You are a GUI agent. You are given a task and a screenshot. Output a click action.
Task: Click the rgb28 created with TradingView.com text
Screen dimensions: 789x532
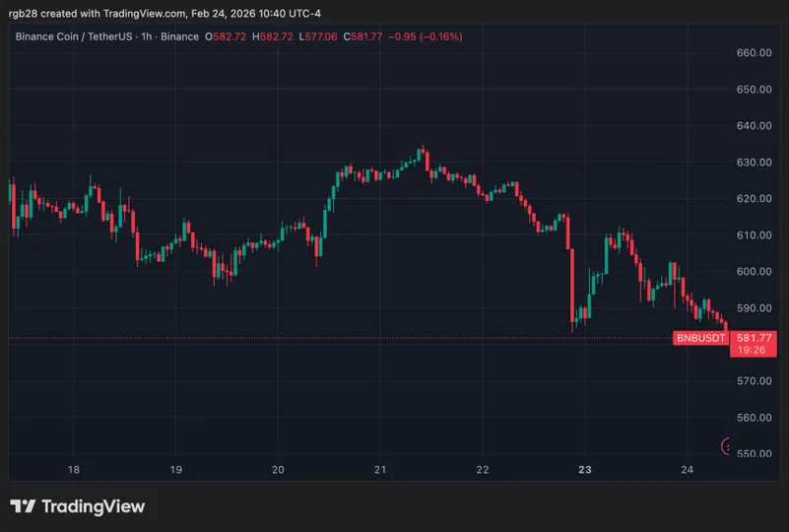coord(164,14)
